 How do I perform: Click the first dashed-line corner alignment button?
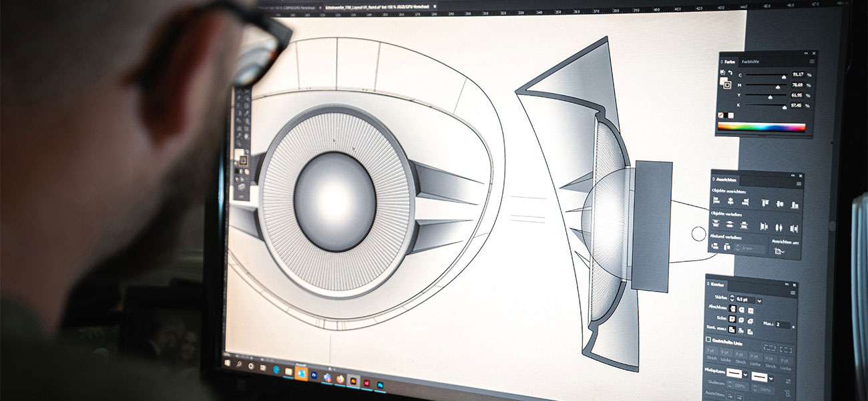tap(770, 348)
